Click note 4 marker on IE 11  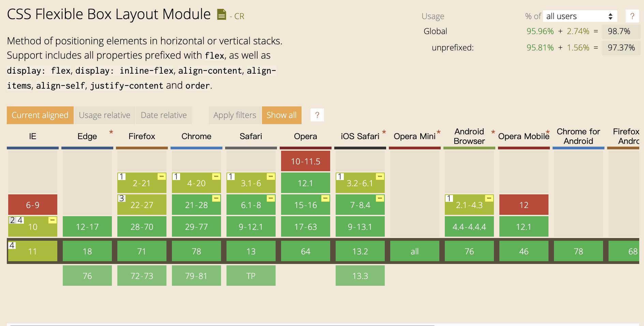(x=12, y=245)
